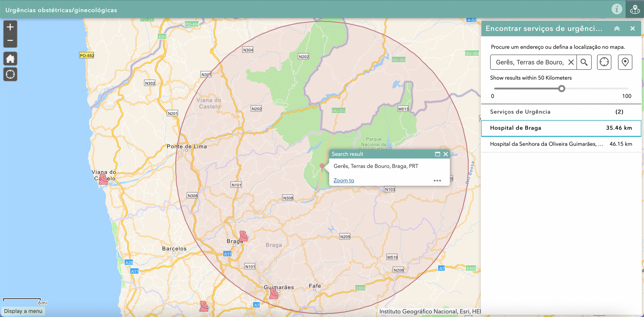Maximize the Search result popup
The width and height of the screenshot is (644, 317).
tap(437, 154)
